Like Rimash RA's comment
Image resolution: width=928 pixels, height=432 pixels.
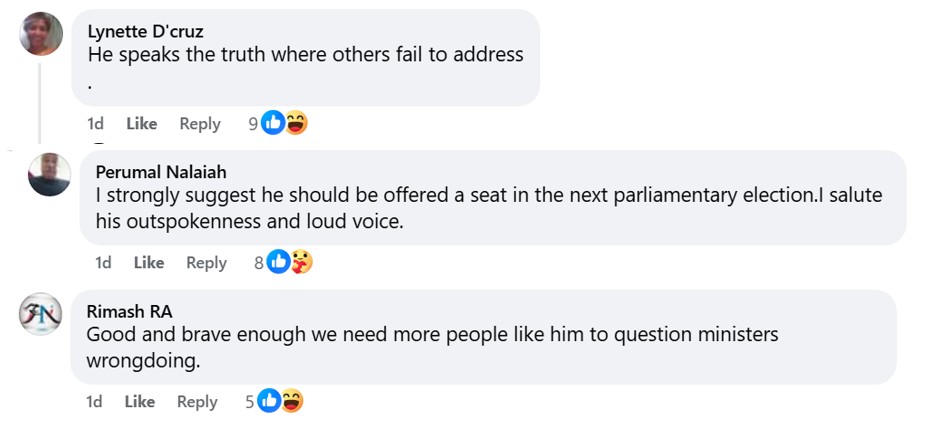point(139,401)
